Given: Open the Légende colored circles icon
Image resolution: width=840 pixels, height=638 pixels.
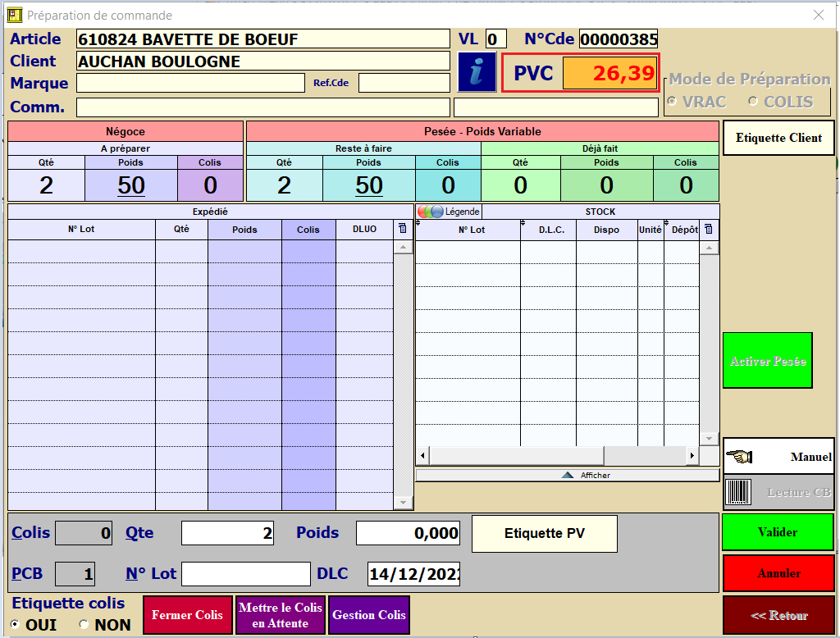Looking at the screenshot, I should (x=431, y=212).
